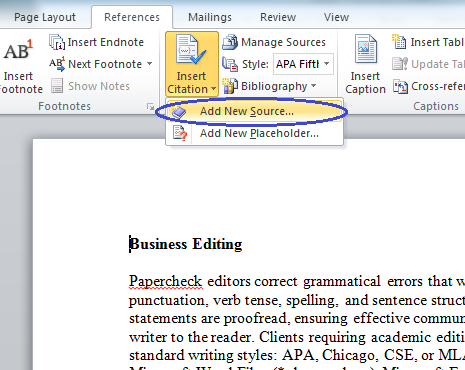Viewport: 465px width, 370px height.
Task: Select the References tab
Action: click(x=132, y=17)
